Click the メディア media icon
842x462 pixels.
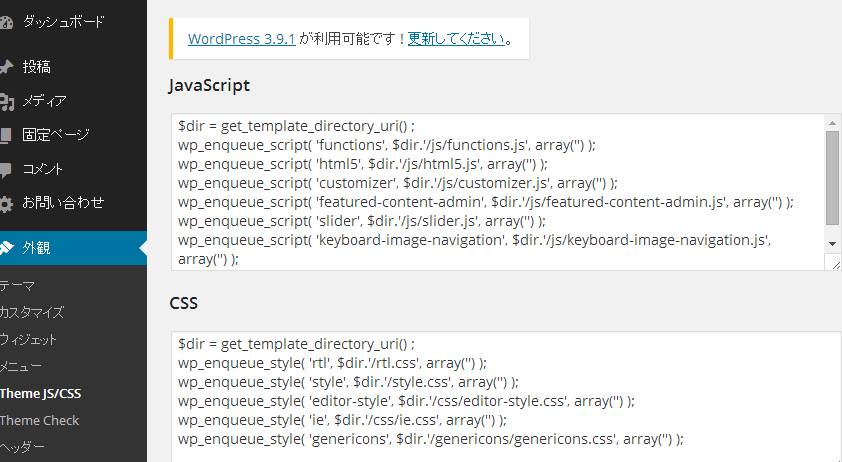click(x=6, y=102)
